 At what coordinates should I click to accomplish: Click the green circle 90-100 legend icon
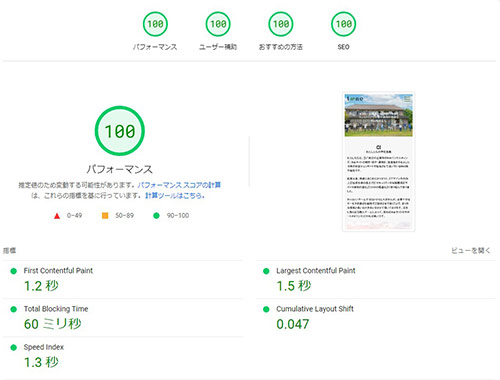click(156, 216)
